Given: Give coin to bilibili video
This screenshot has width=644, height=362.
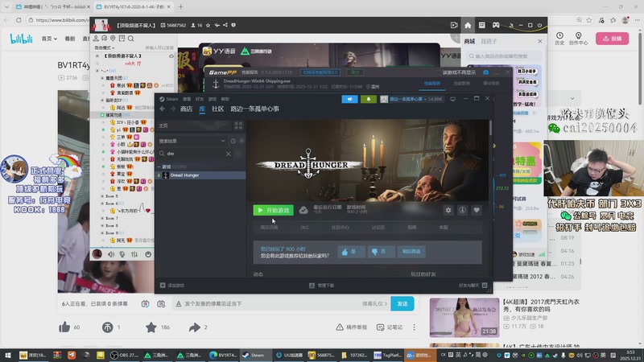Looking at the screenshot, I should click(107, 327).
